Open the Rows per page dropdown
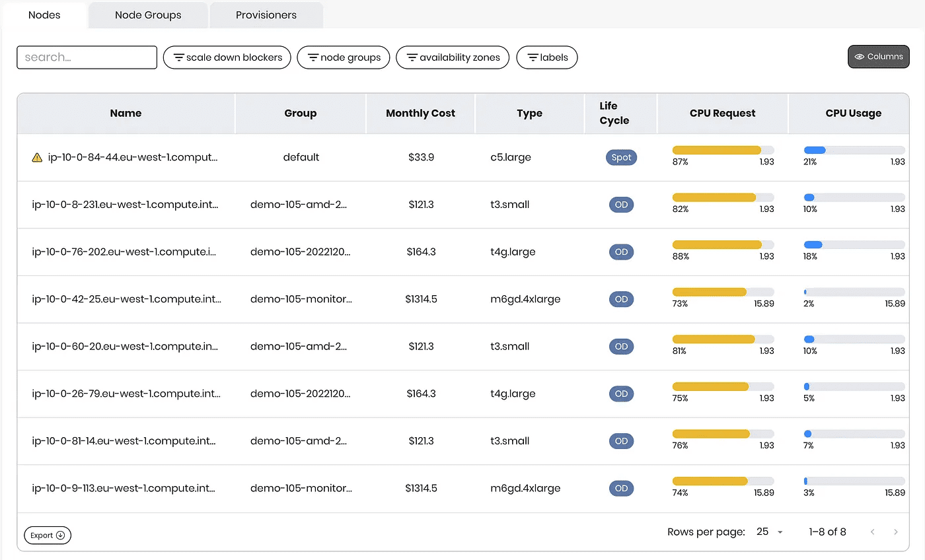 coord(768,532)
